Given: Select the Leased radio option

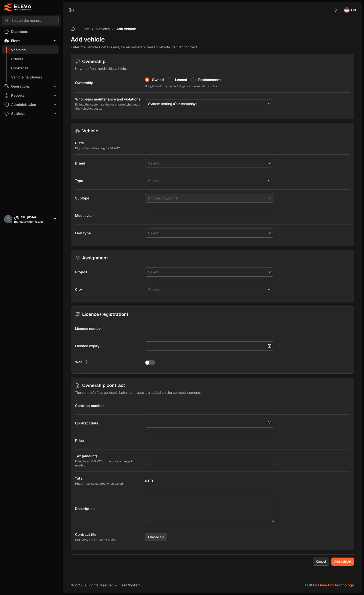Looking at the screenshot, I should pyautogui.click(x=170, y=80).
